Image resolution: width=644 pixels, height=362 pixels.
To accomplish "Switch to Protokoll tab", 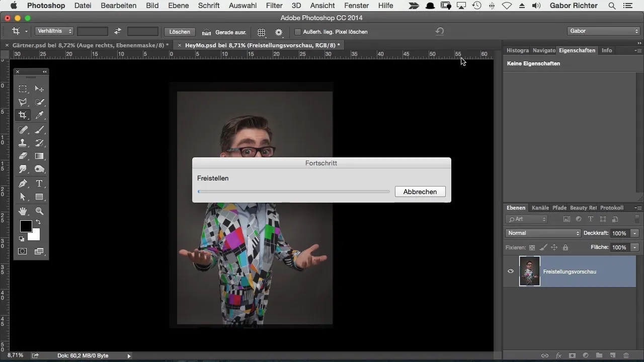I will tap(612, 208).
